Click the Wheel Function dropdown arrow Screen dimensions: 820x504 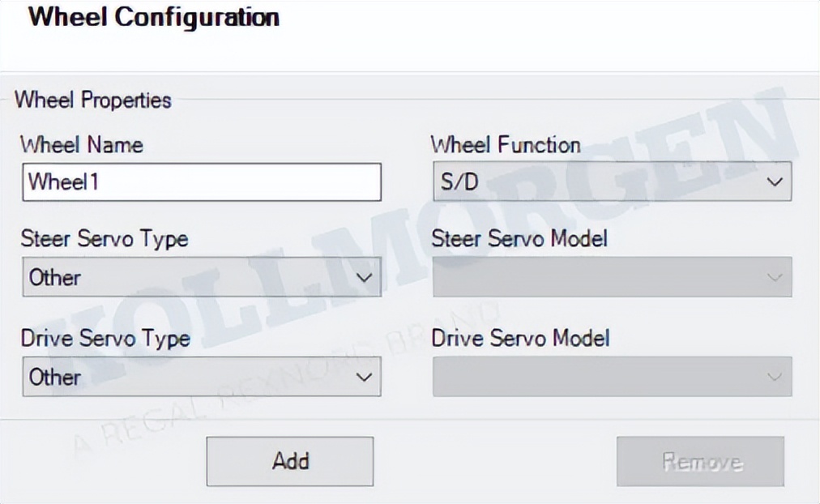click(775, 182)
